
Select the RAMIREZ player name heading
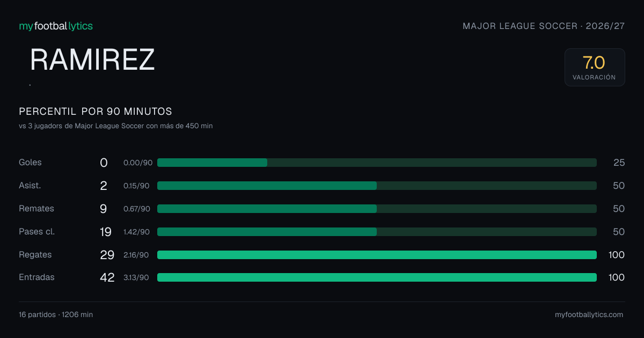[x=92, y=60]
